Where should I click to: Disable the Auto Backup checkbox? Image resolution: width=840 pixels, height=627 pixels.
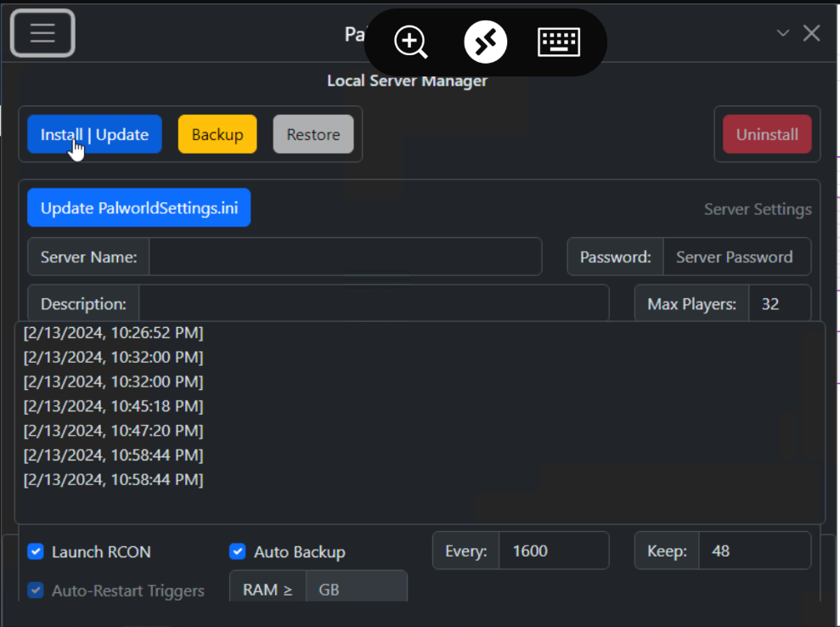(238, 551)
